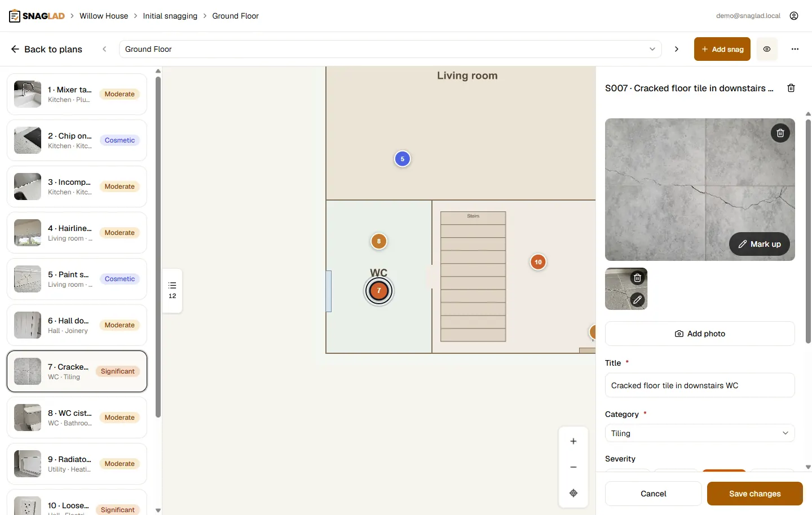The width and height of the screenshot is (812, 515).
Task: Go to next floor plan arrow
Action: (677, 49)
